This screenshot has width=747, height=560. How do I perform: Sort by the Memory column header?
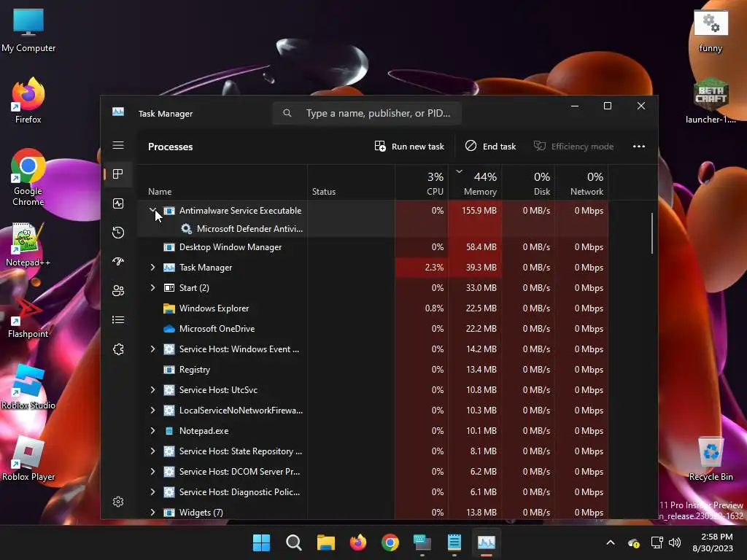click(475, 183)
